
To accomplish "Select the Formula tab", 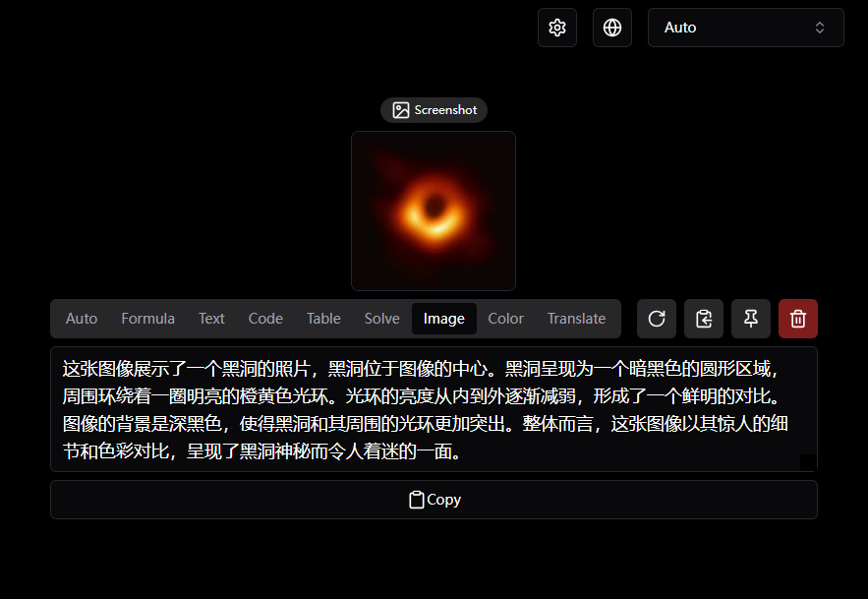I will (147, 319).
